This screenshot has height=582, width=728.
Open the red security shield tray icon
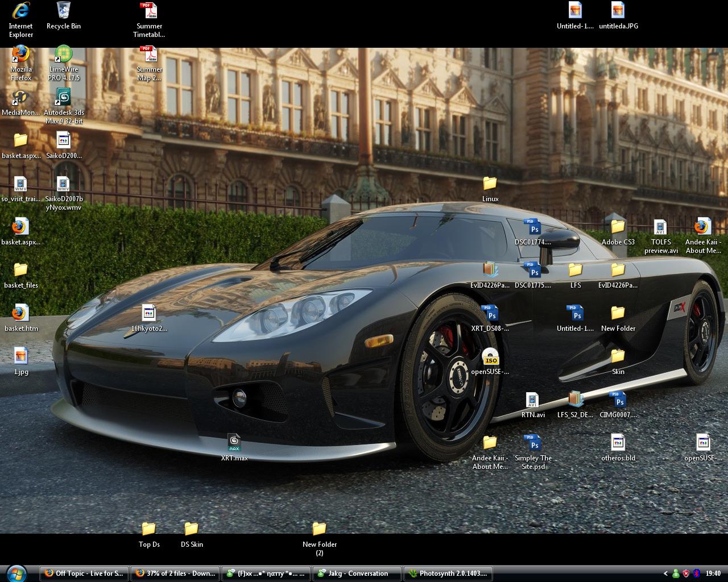(686, 573)
